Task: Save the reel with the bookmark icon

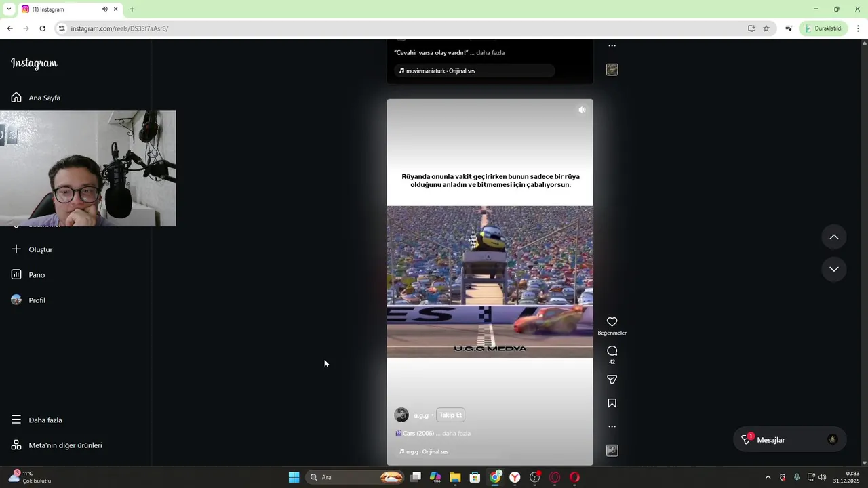Action: point(612,403)
